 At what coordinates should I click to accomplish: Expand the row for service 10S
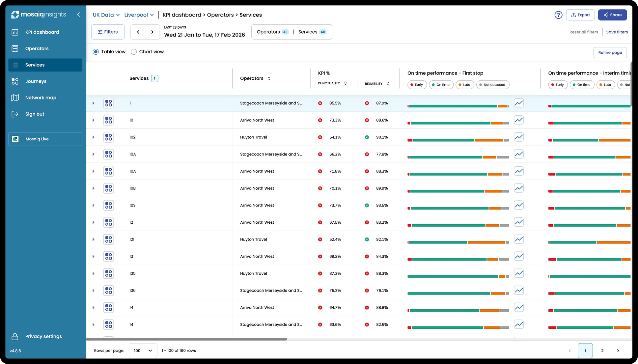pos(94,205)
